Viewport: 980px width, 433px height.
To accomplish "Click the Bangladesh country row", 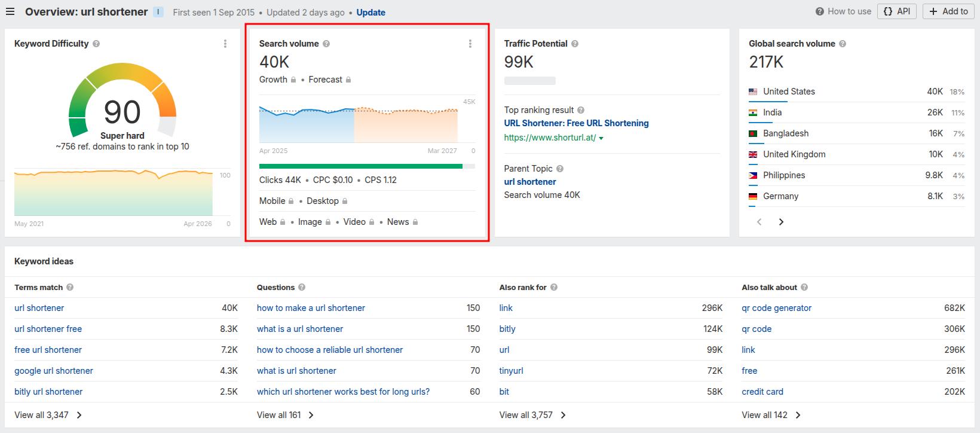I will tap(857, 133).
